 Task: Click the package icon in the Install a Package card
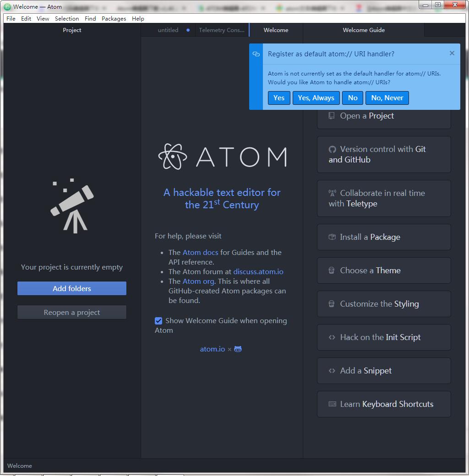[332, 237]
